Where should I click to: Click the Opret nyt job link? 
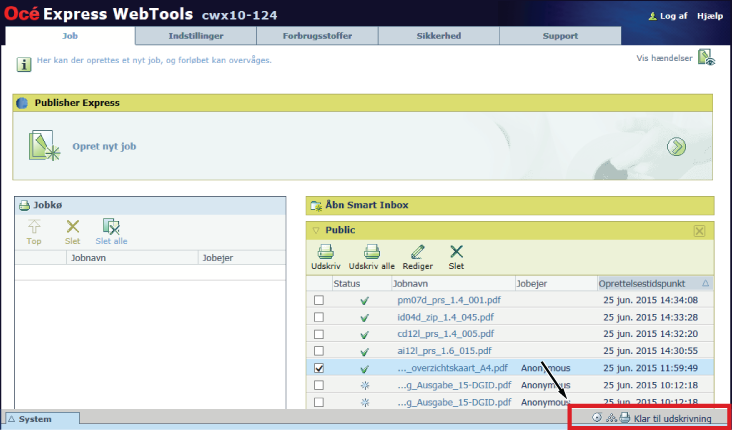coord(104,147)
